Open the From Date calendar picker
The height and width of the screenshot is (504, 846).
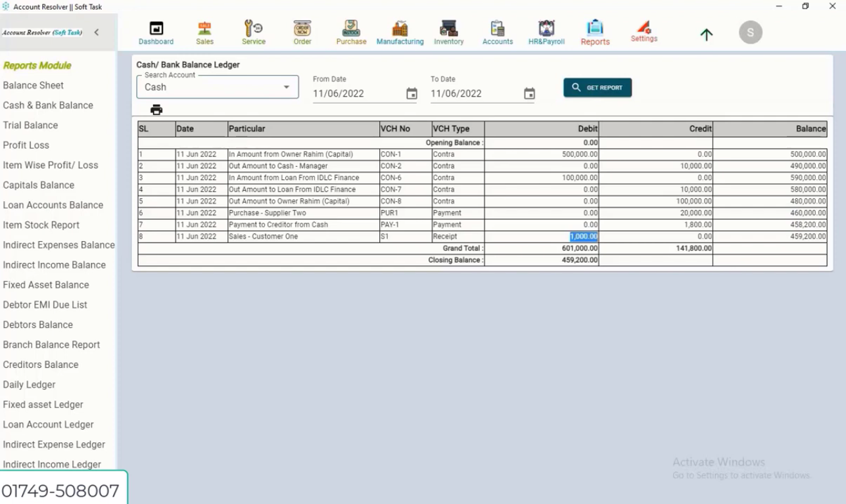click(x=411, y=94)
